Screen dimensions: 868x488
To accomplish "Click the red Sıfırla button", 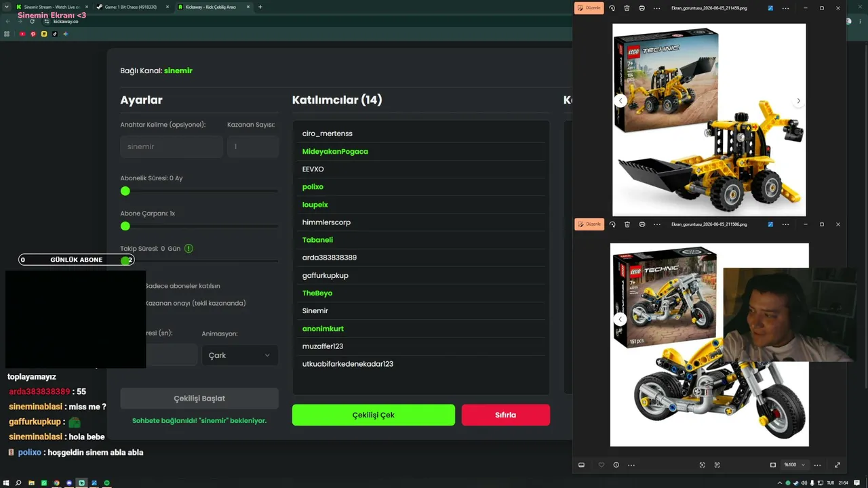I will point(506,415).
